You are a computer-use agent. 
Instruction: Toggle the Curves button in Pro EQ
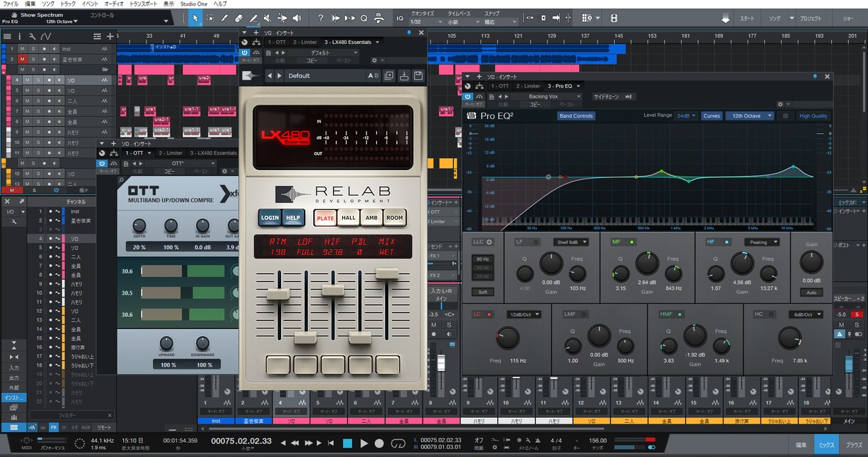coord(711,115)
